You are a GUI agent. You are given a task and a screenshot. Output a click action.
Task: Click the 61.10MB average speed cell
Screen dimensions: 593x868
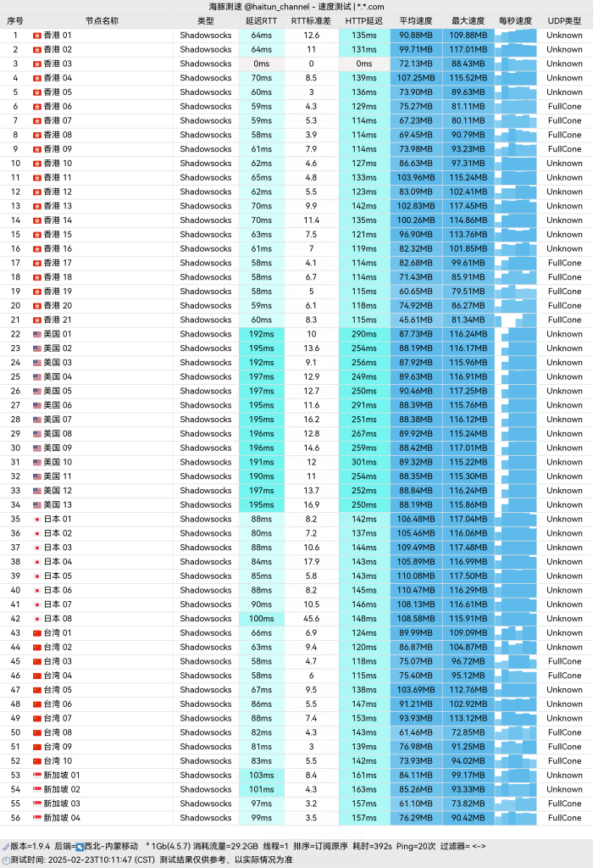pos(416,804)
